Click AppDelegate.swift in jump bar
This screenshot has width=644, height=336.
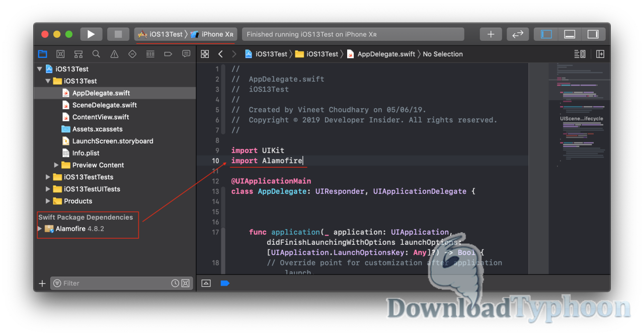tap(381, 54)
